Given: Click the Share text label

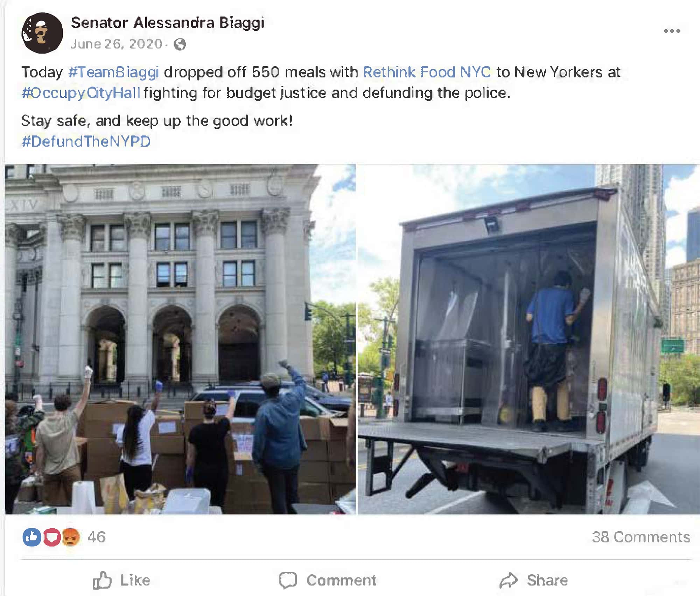Looking at the screenshot, I should (547, 580).
